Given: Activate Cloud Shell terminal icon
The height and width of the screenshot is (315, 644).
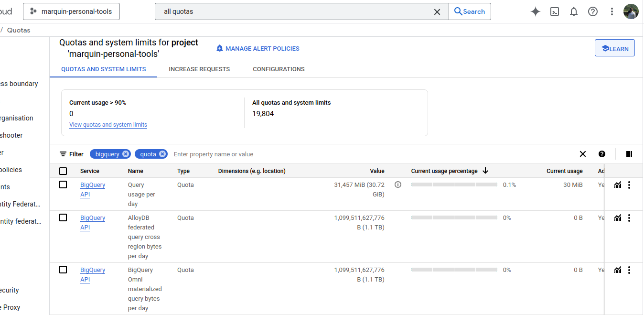Looking at the screenshot, I should point(555,12).
